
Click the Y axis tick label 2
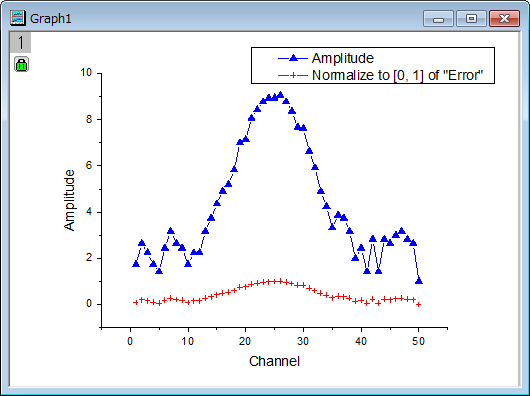pos(90,258)
